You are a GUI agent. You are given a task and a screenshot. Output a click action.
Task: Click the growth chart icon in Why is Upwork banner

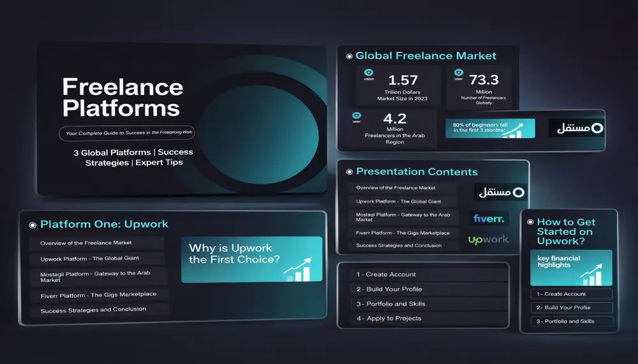coord(297,269)
